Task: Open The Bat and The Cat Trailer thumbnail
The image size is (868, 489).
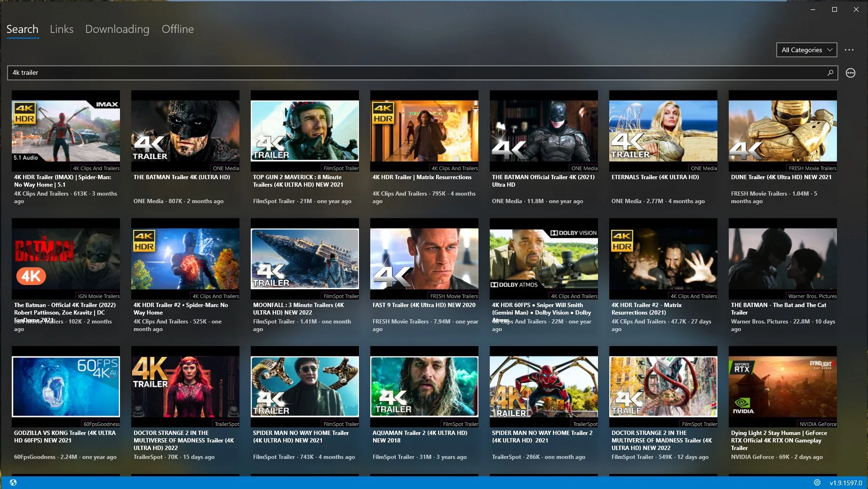Action: [783, 259]
